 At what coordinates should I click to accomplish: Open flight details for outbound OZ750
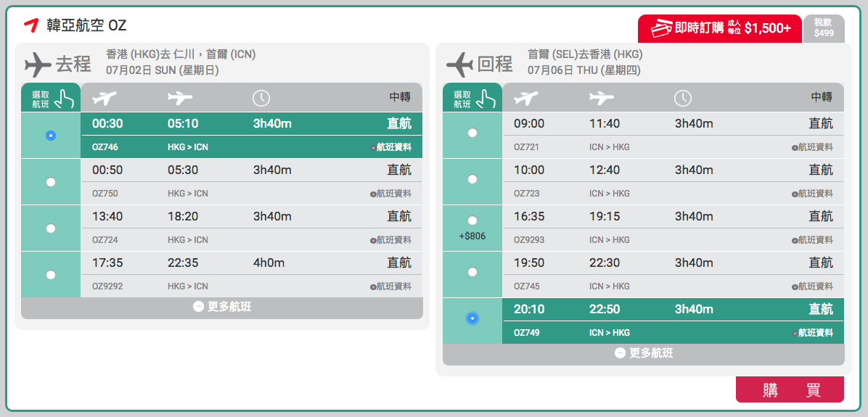coord(391,194)
